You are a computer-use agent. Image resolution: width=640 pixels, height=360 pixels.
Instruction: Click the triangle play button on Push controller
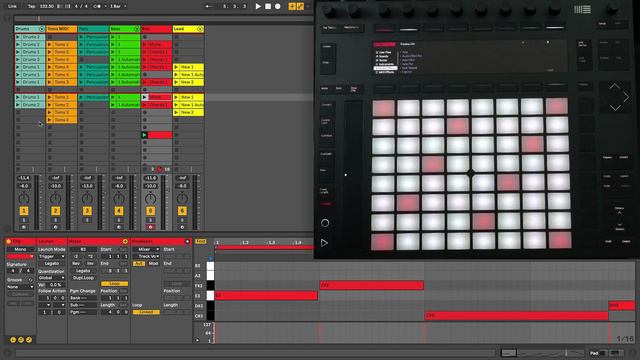(x=324, y=243)
